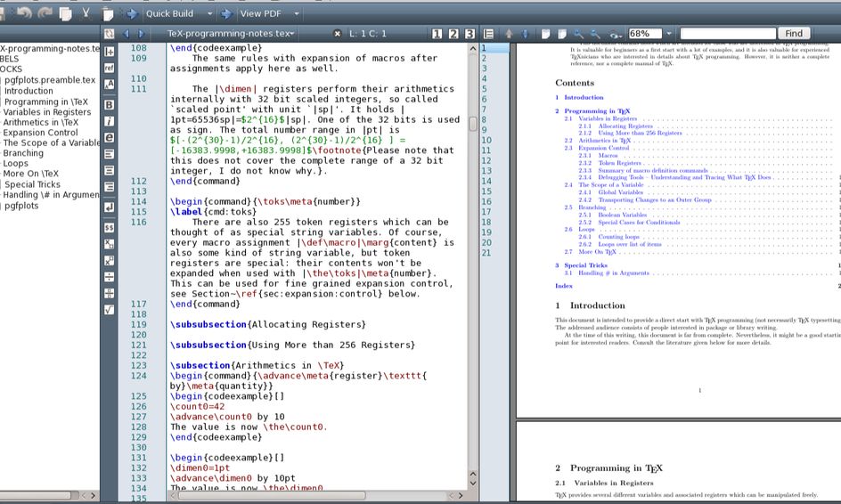This screenshot has height=504, width=841.
Task: Click the Paste clipboard icon
Action: point(109,14)
